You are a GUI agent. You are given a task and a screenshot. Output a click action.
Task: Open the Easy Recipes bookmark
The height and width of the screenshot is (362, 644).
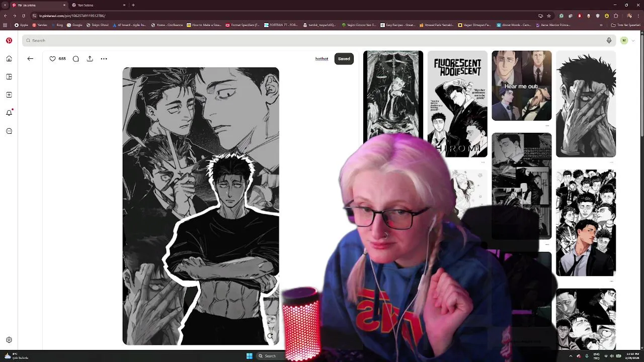coord(398,25)
